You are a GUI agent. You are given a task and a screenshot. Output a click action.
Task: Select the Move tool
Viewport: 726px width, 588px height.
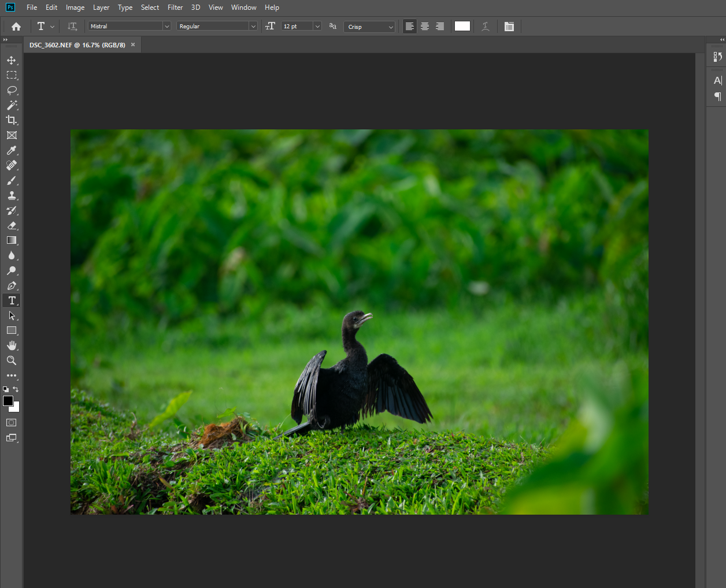click(12, 60)
